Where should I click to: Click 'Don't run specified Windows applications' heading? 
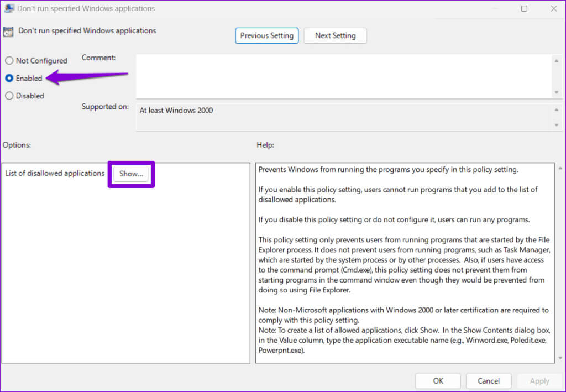pos(87,30)
